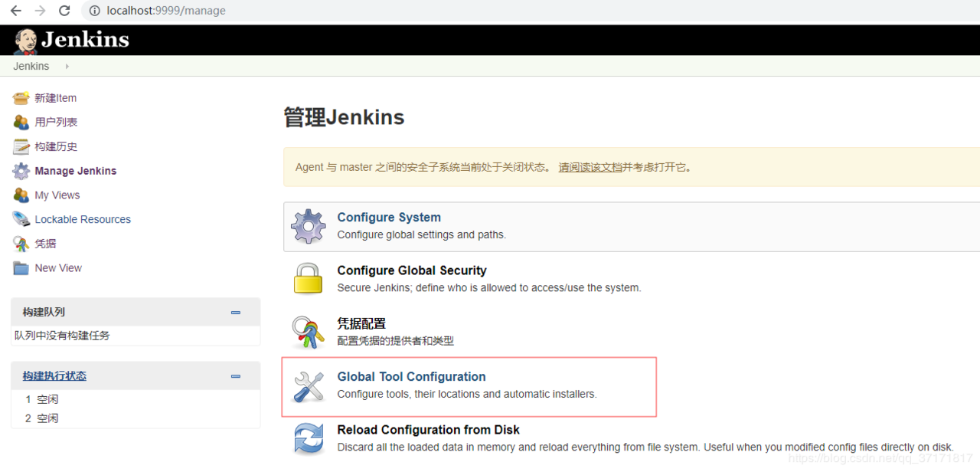The width and height of the screenshot is (980, 472).
Task: Reload the page with refresh icon
Action: click(64, 11)
